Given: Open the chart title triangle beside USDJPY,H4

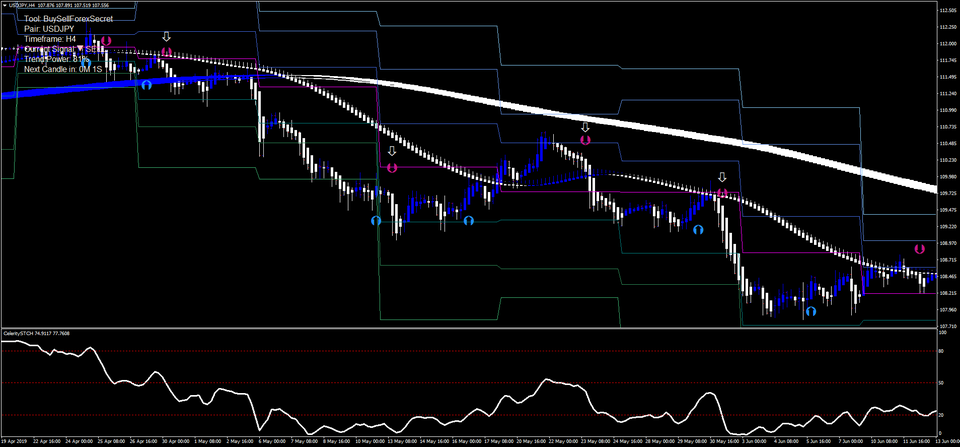Looking at the screenshot, I should point(4,7).
